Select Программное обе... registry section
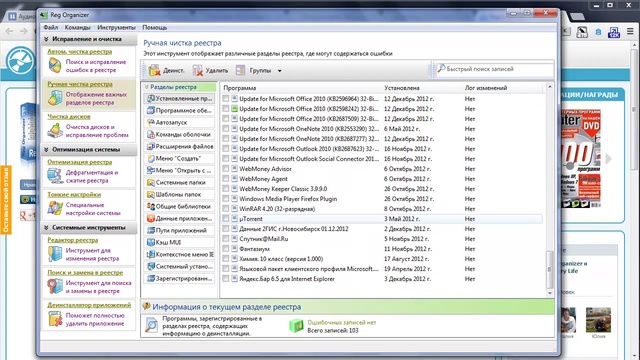The width and height of the screenshot is (640, 360). pos(180,110)
